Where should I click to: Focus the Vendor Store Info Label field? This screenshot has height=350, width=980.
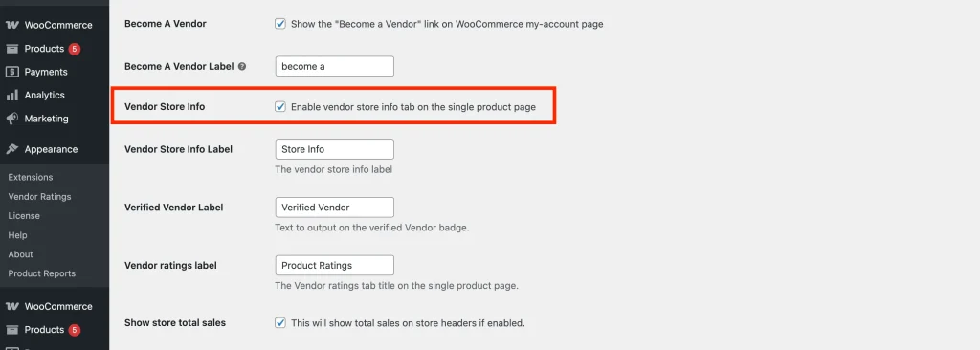334,149
